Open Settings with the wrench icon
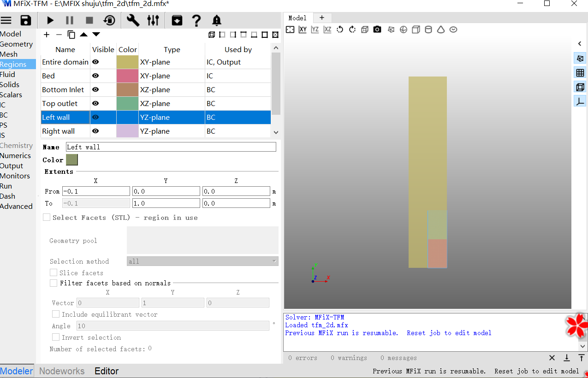The image size is (588, 378). [x=133, y=20]
